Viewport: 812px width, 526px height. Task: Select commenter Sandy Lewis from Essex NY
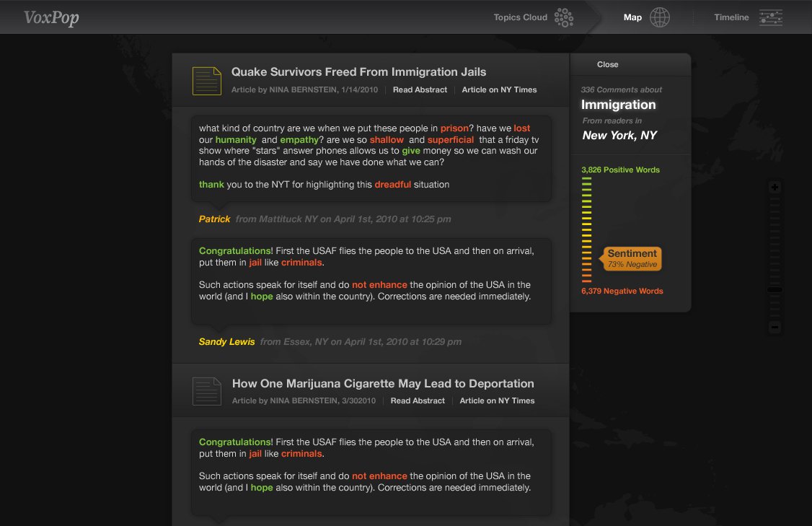tap(226, 341)
